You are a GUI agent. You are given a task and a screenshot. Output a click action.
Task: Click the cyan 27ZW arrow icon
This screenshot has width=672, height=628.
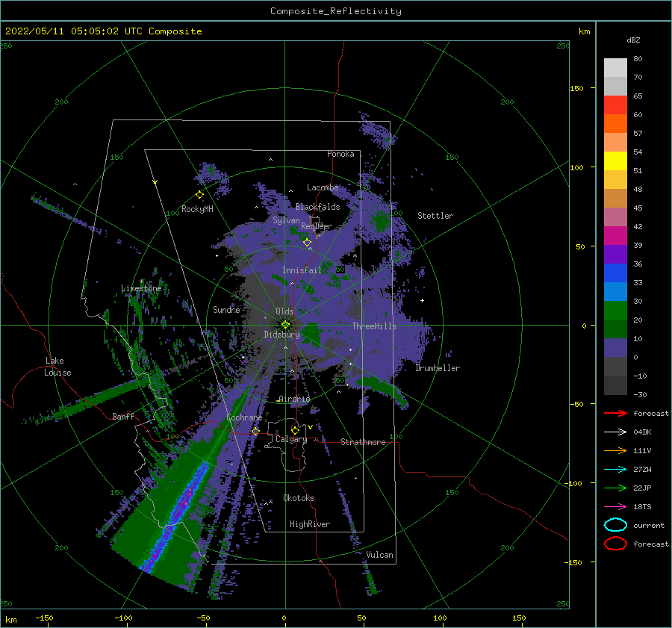pyautogui.click(x=615, y=470)
